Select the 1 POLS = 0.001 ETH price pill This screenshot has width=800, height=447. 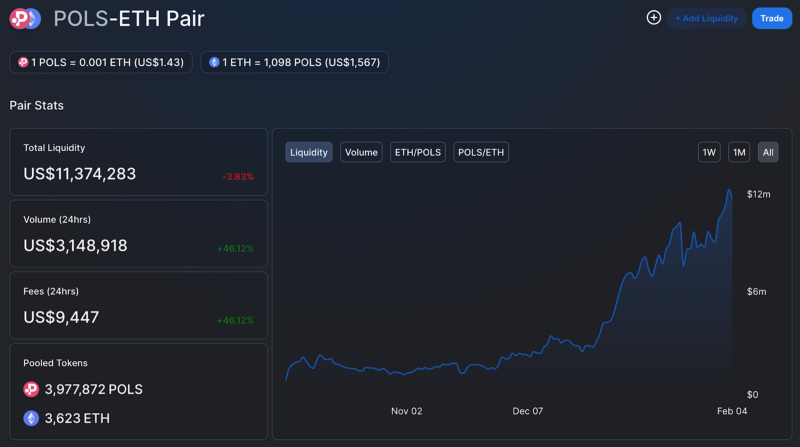101,62
